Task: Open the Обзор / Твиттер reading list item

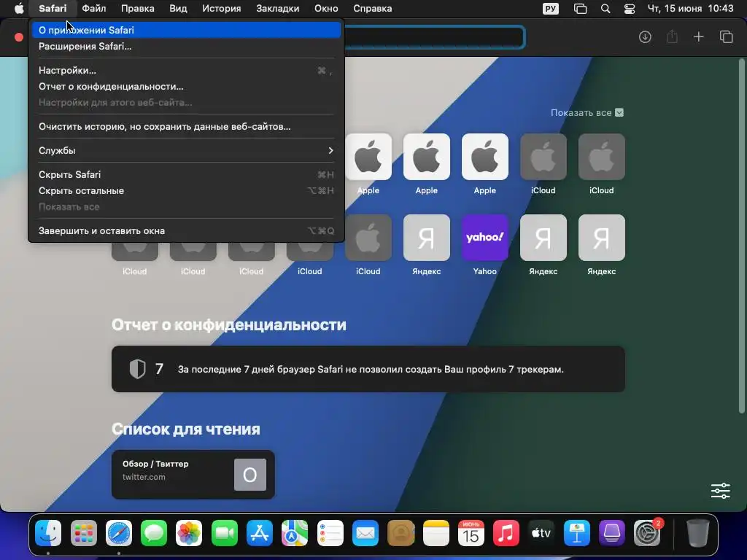Action: coord(193,475)
